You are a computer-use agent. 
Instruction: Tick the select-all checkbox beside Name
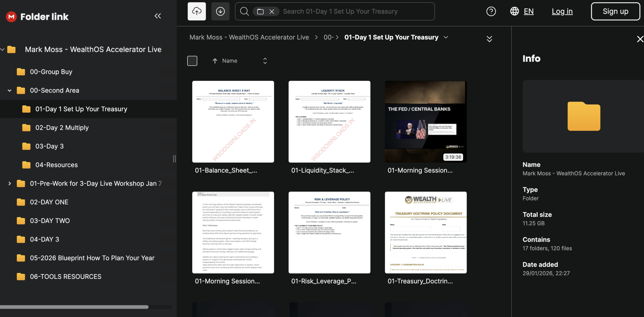click(192, 61)
